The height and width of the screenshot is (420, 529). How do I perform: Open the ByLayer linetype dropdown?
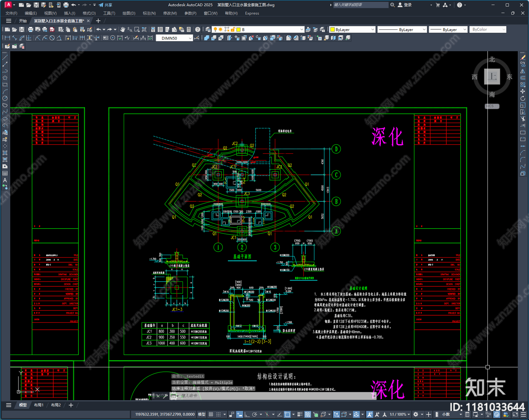(424, 29)
